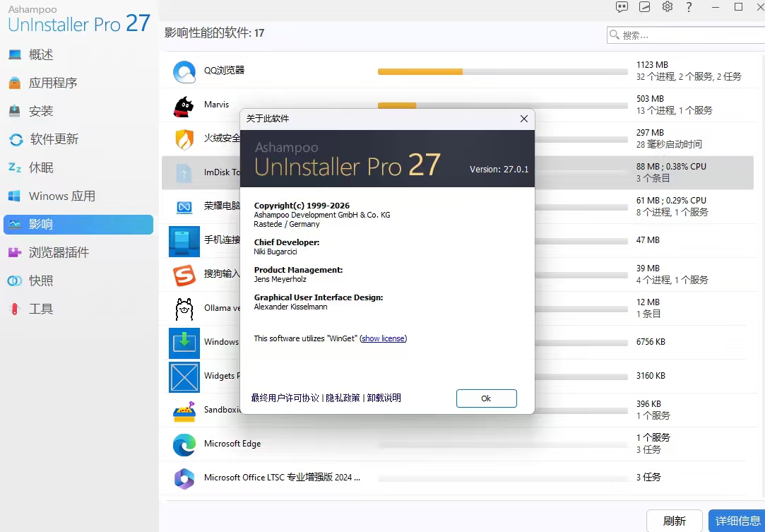
Task: Click the Ashampoo UnInstaller Pro 27 sidebar logo
Action: 78,20
